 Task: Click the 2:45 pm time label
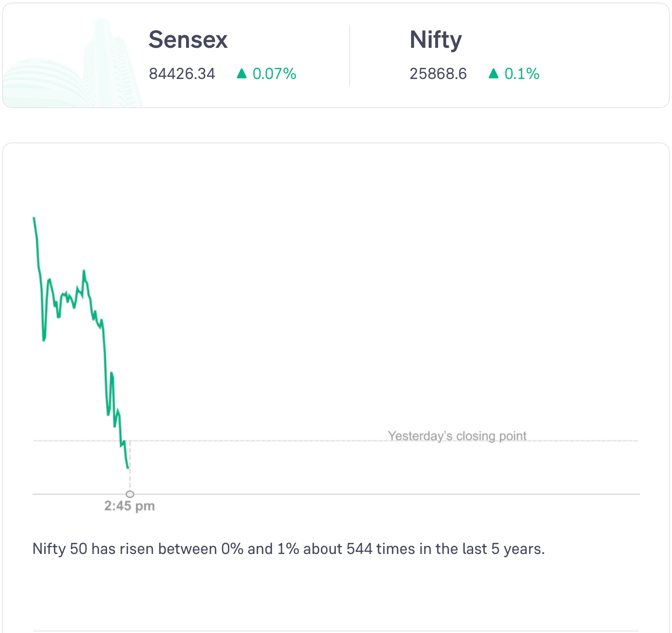(x=129, y=506)
